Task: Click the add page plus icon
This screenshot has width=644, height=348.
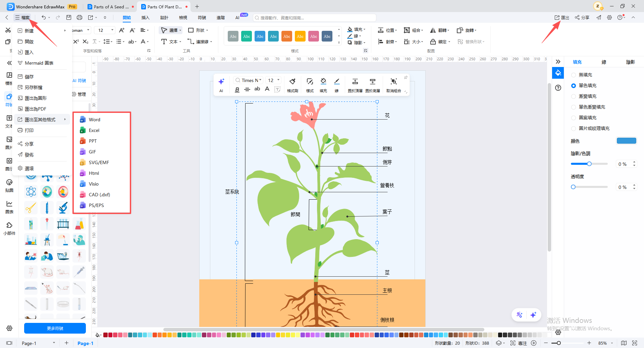Action: click(x=66, y=343)
